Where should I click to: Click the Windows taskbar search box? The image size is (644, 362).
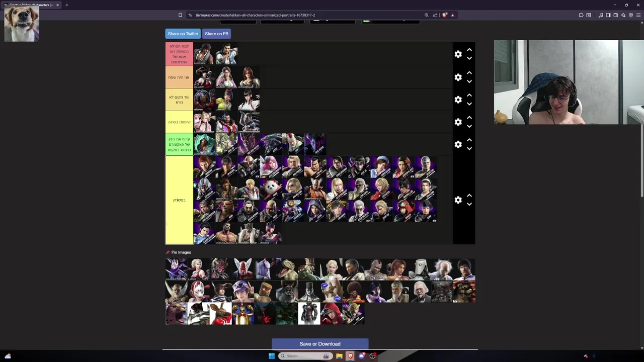coord(305,356)
